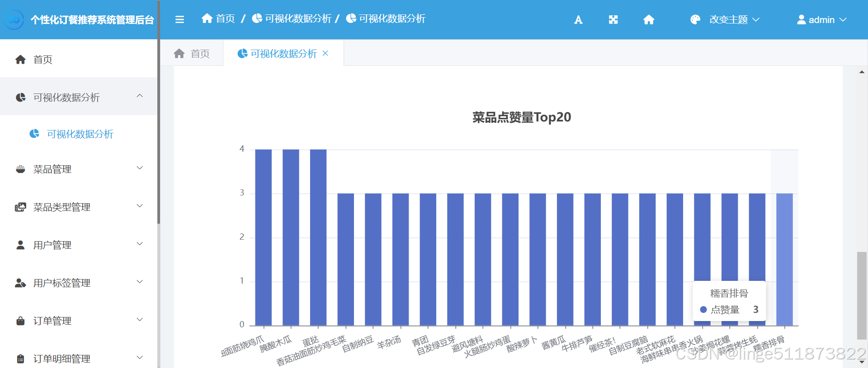Viewport: 868px width, 368px height.
Task: Click sidebar 首页 house icon
Action: (x=20, y=60)
